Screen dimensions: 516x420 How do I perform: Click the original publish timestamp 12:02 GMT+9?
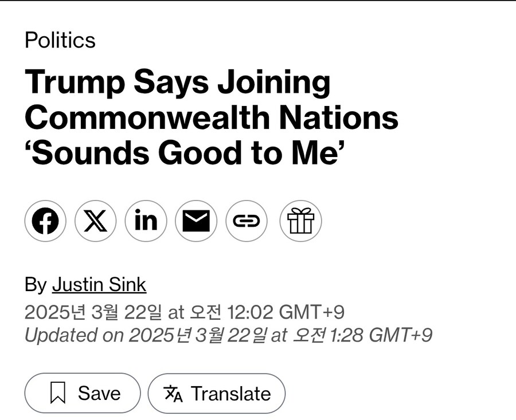point(286,312)
